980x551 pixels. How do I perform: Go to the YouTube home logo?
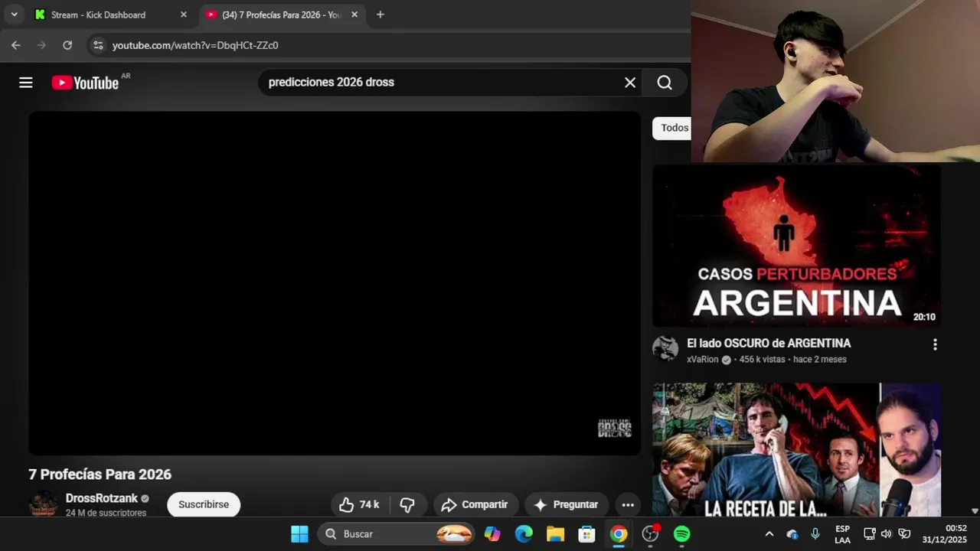85,83
